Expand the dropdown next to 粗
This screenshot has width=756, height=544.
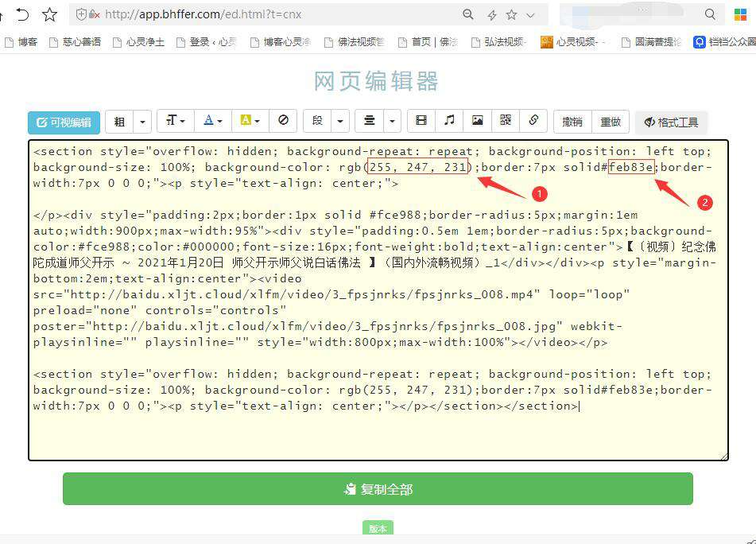[142, 122]
